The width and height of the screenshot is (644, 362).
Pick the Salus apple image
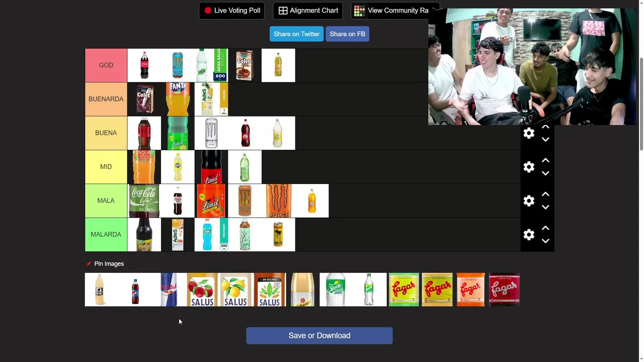[202, 290]
